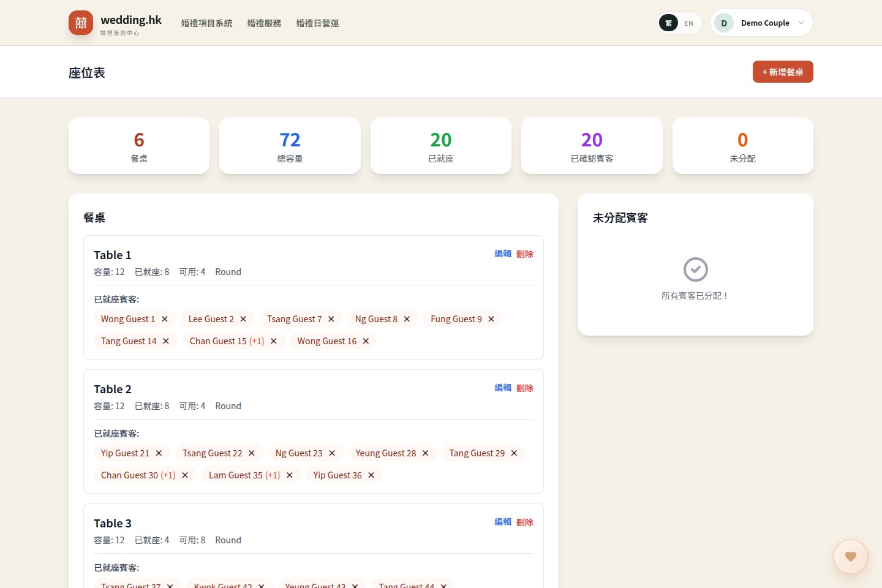The height and width of the screenshot is (588, 882).
Task: Click the 新增餐桌 button
Action: pyautogui.click(x=783, y=72)
